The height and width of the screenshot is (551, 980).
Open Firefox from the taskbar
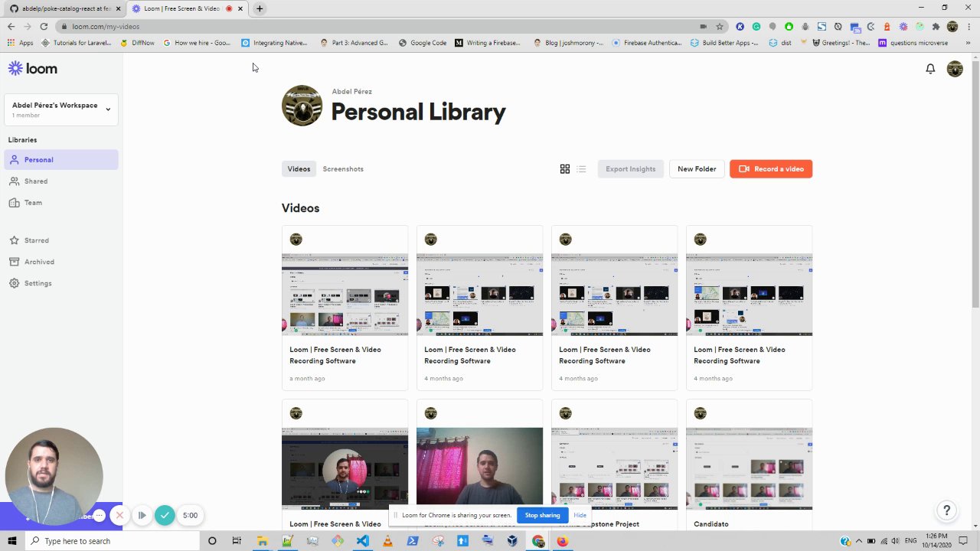click(562, 541)
